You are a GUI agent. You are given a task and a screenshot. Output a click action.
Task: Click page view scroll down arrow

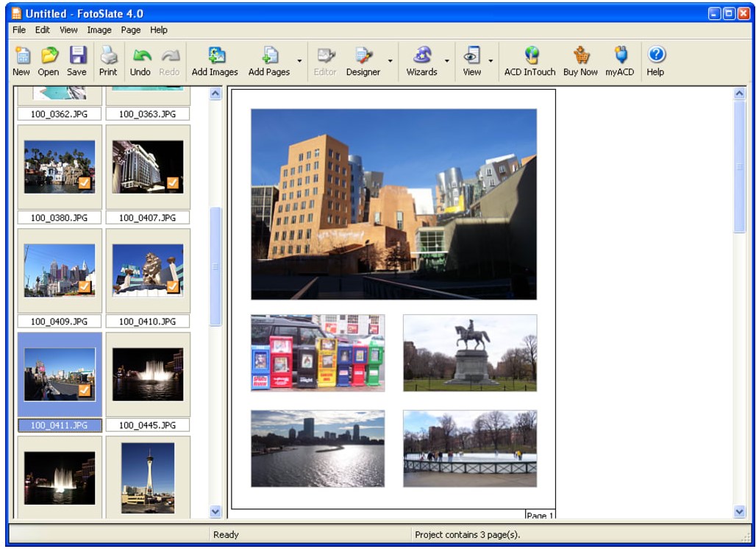coord(739,511)
